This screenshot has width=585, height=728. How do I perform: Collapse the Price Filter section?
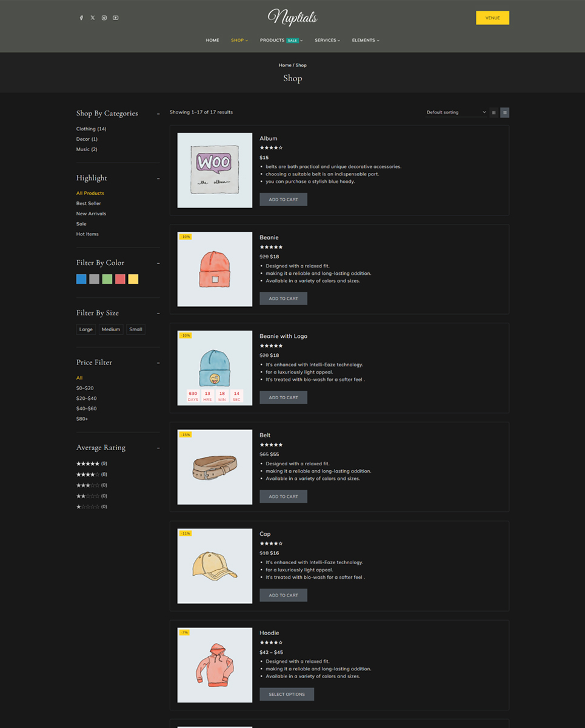[158, 363]
